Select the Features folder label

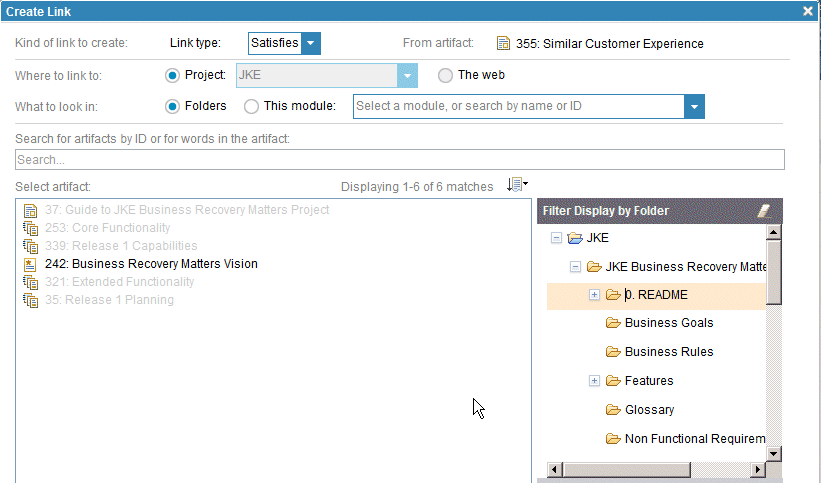649,381
